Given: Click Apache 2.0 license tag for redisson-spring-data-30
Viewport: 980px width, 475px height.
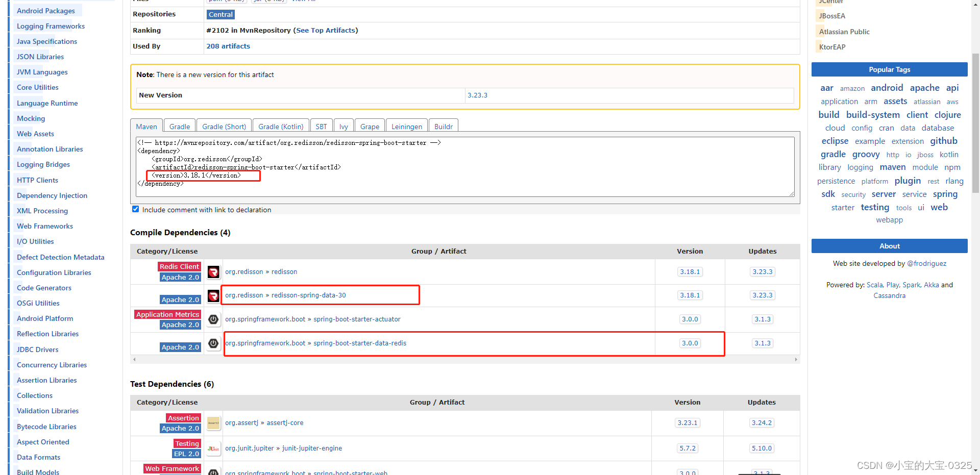Looking at the screenshot, I should tap(180, 299).
